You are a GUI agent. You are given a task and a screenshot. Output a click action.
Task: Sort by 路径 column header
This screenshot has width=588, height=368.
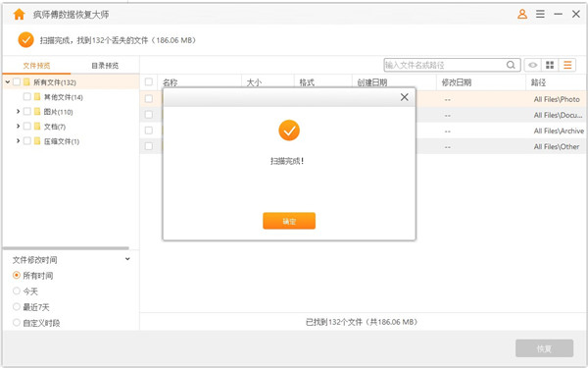pos(538,82)
